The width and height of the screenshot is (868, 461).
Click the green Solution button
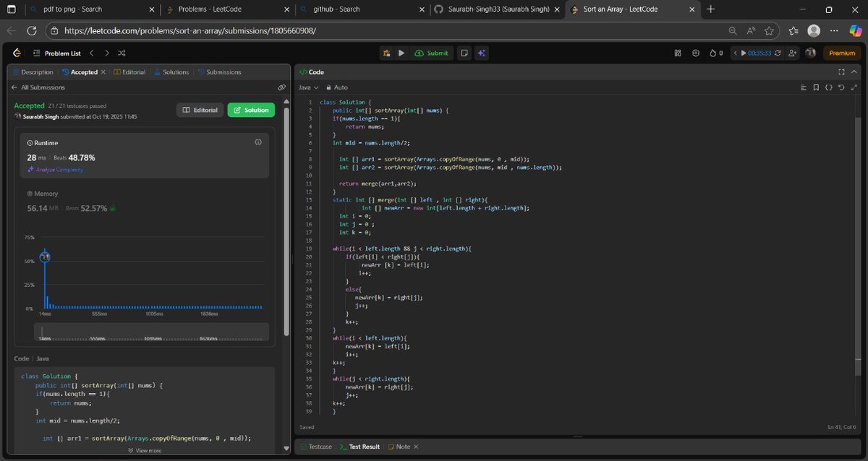[251, 110]
